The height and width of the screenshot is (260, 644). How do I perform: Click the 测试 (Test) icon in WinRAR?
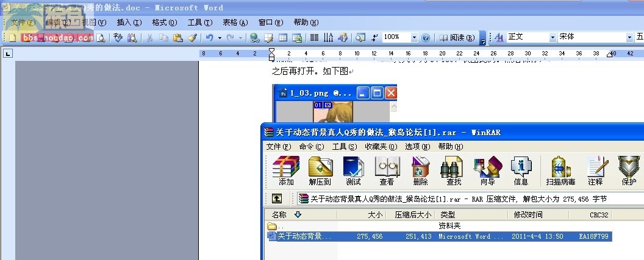[x=353, y=170]
